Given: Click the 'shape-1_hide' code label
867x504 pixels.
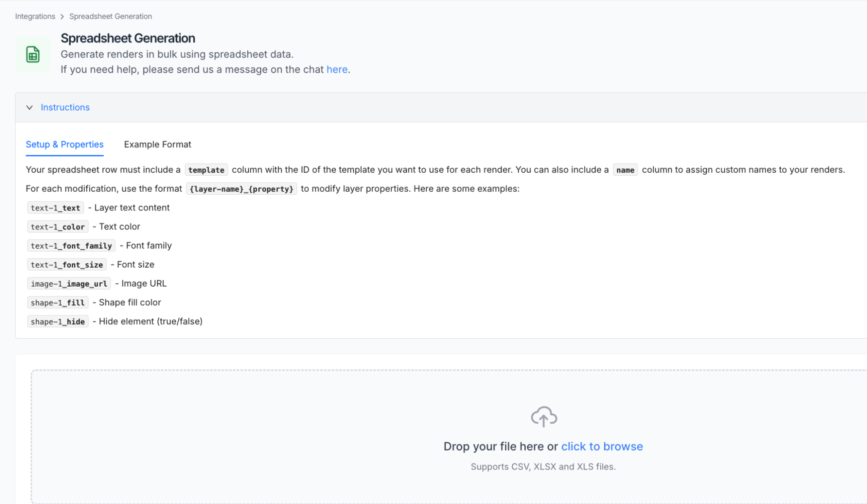Looking at the screenshot, I should pyautogui.click(x=58, y=321).
